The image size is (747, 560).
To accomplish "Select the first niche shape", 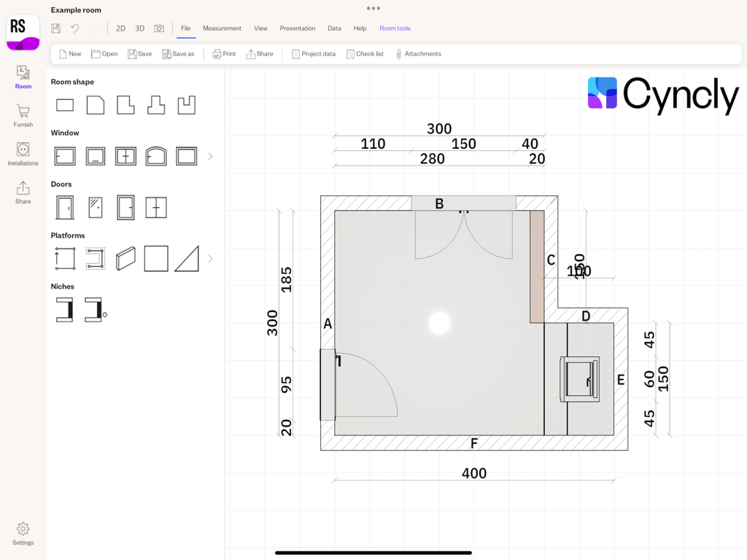I will [x=64, y=308].
